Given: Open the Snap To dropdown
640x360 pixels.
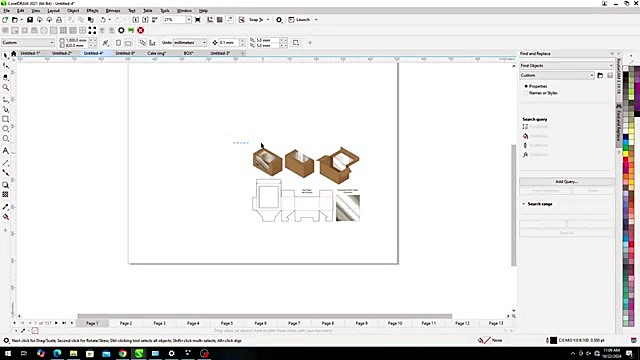Looking at the screenshot, I should pos(268,20).
